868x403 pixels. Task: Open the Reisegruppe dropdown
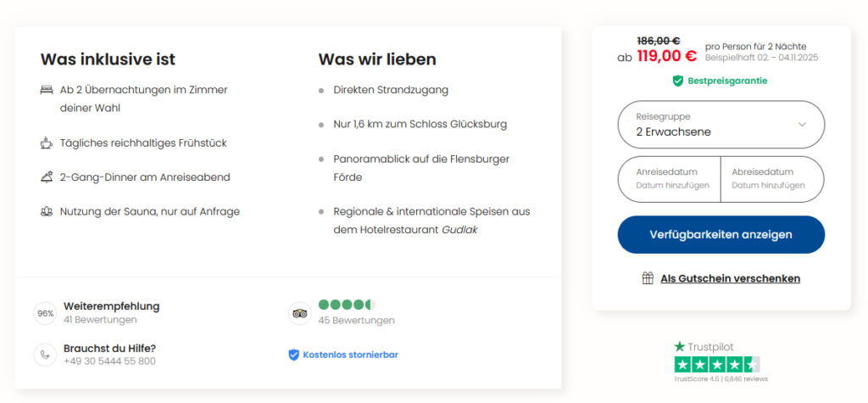721,125
